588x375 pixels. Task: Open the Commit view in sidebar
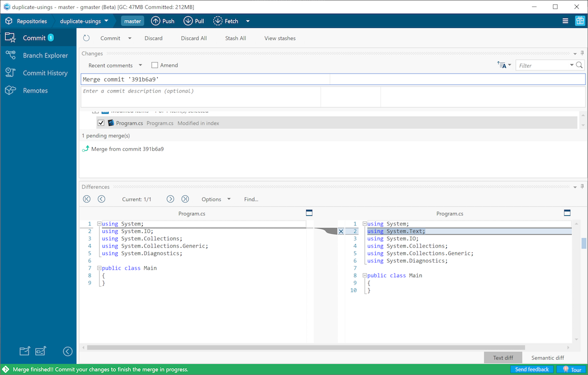(x=38, y=38)
